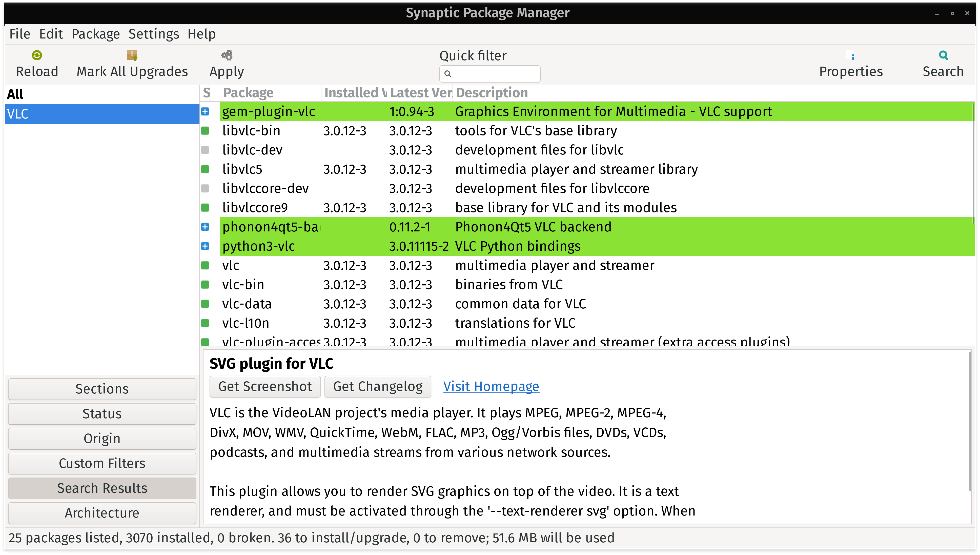Open the Visit Homepage link
The height and width of the screenshot is (555, 980).
click(x=491, y=387)
